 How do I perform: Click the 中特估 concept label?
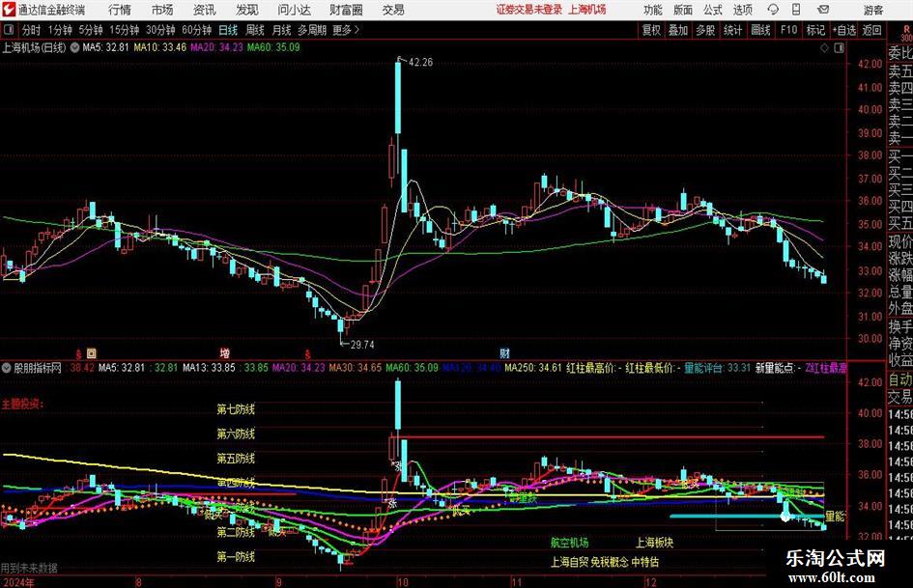645,562
